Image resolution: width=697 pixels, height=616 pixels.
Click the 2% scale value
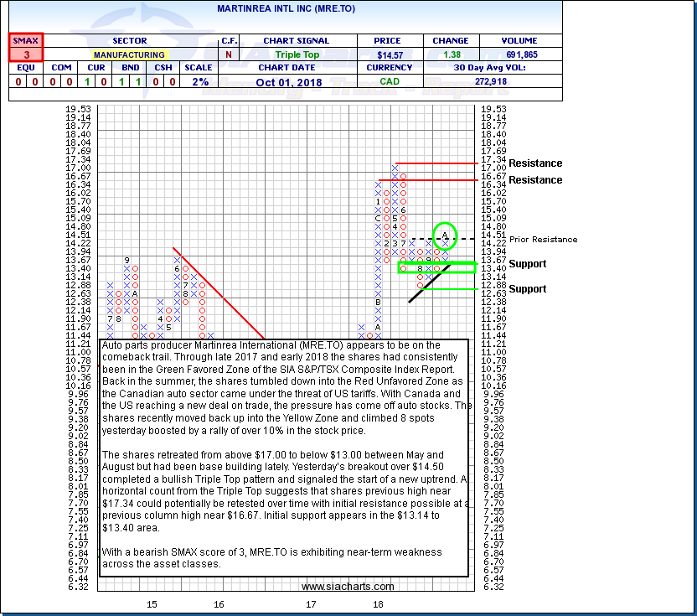coord(198,82)
